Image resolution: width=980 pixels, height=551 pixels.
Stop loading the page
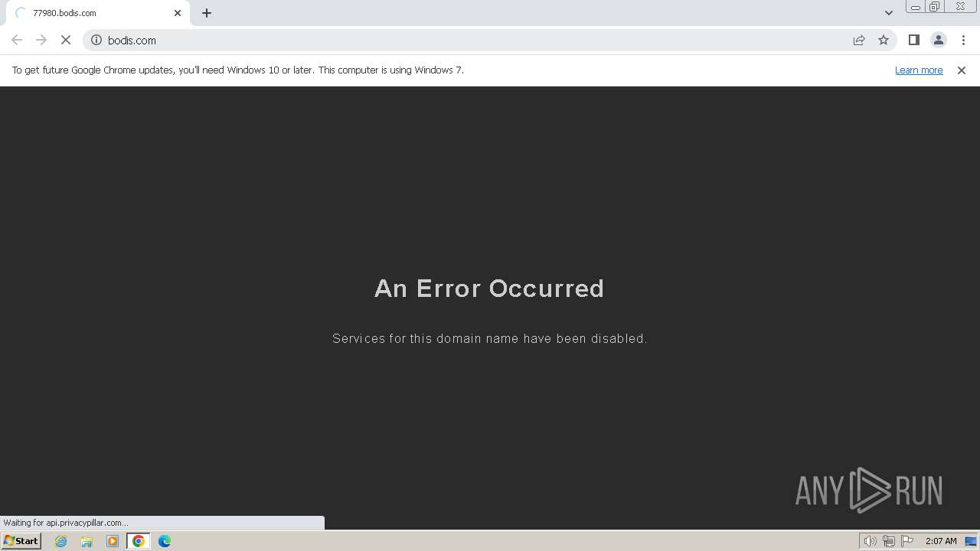[x=66, y=40]
